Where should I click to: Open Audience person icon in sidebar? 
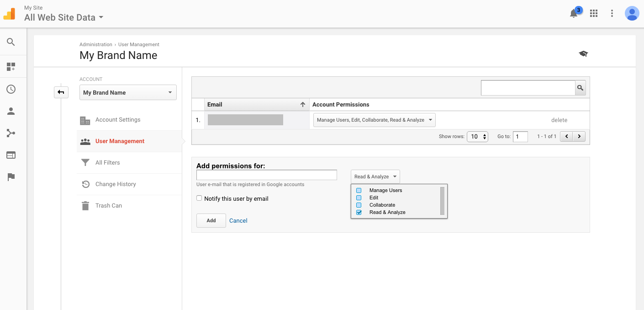pos(11,111)
